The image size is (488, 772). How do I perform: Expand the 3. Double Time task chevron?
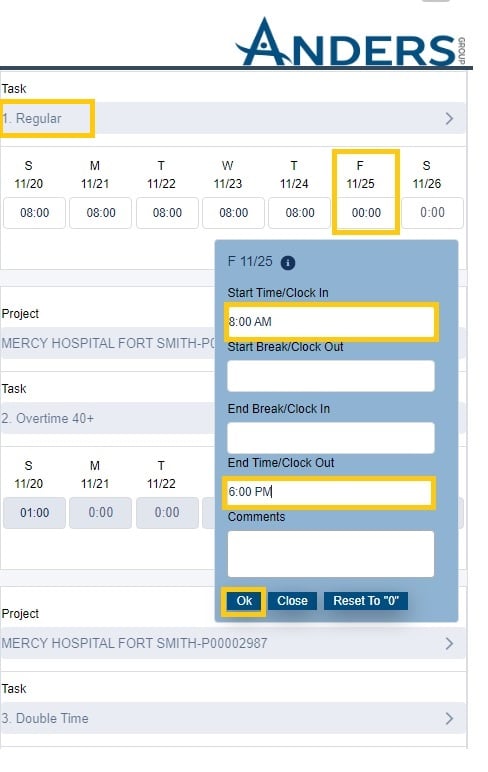449,718
